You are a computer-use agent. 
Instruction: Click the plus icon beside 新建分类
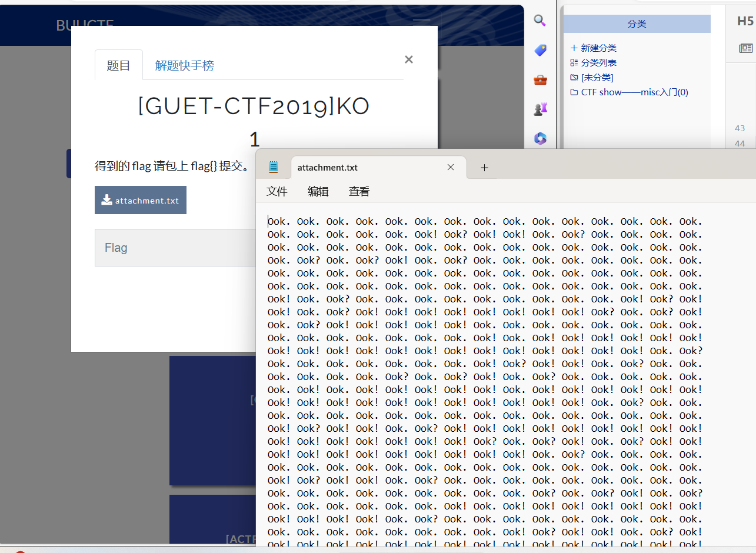point(574,48)
